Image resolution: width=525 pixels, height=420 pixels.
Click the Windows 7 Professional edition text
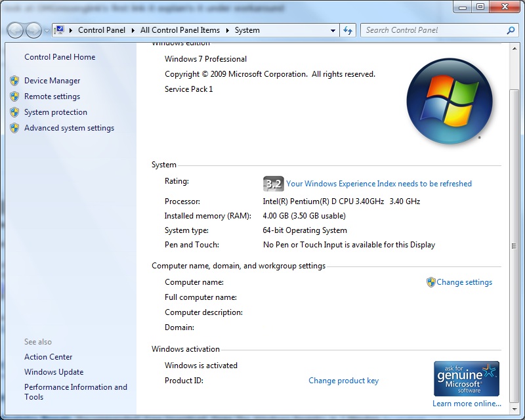205,59
